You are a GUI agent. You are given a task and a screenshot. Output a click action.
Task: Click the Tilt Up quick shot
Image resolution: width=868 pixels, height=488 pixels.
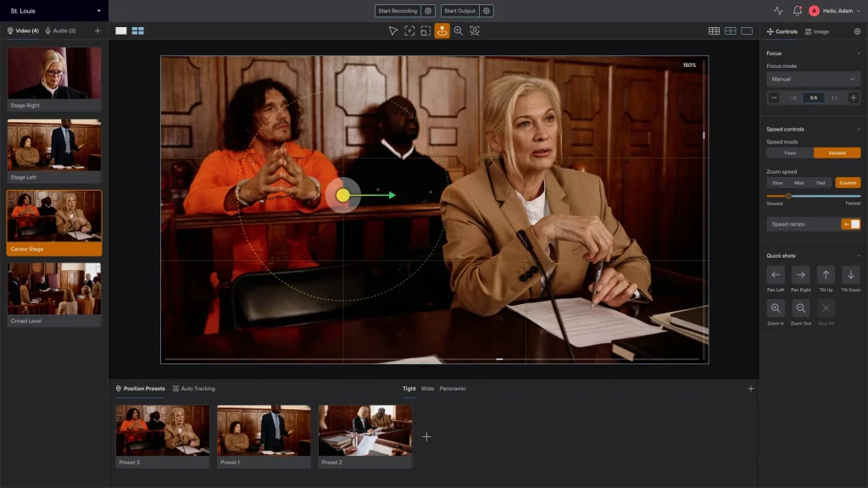(826, 275)
